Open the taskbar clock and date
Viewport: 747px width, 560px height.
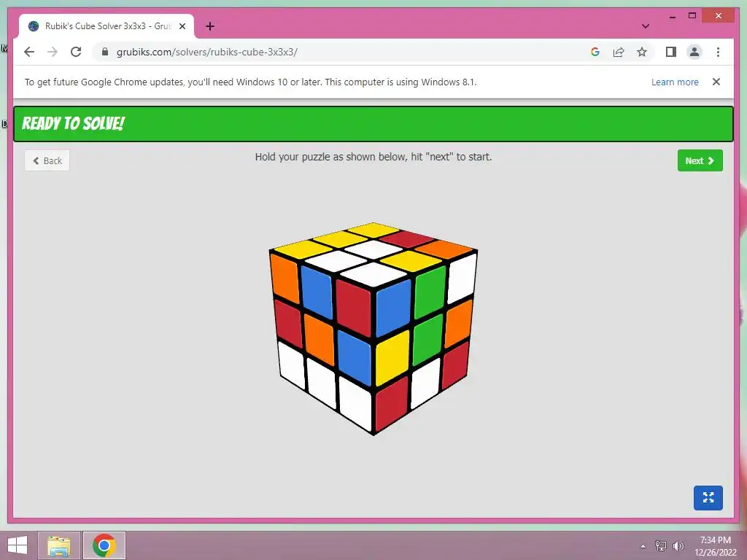click(x=715, y=546)
